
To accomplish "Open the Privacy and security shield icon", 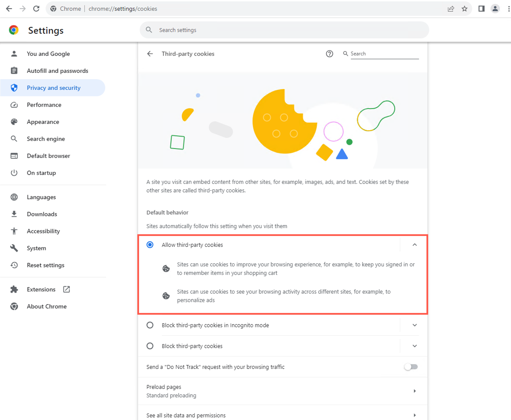I will point(14,88).
